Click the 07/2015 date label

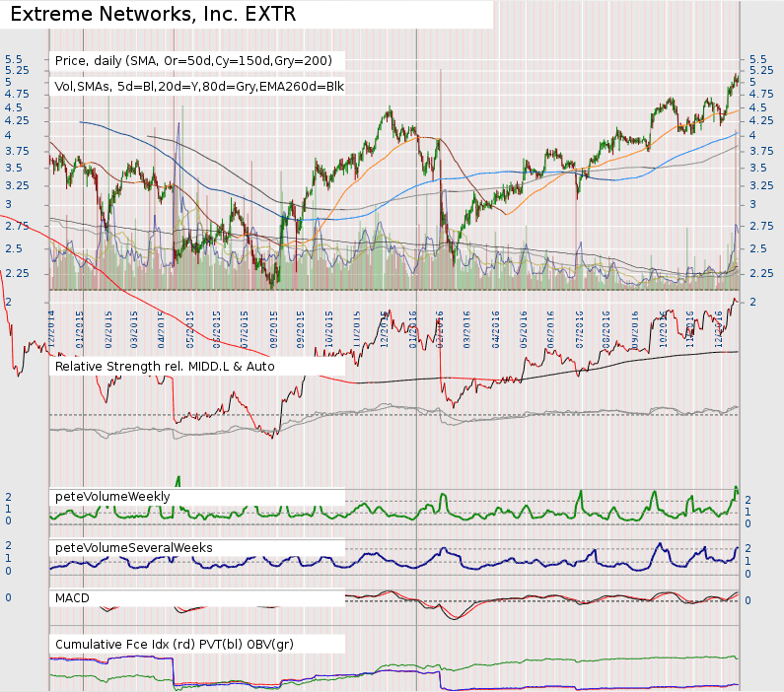245,330
